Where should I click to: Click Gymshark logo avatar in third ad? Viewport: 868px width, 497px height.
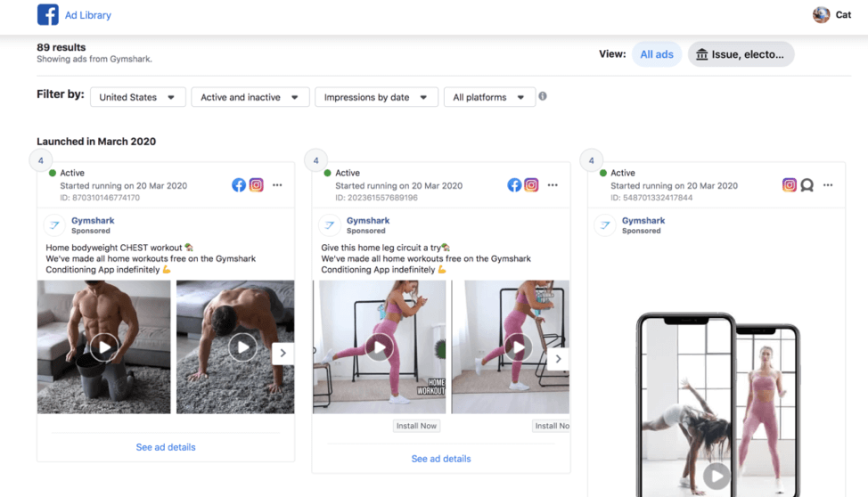tap(605, 225)
